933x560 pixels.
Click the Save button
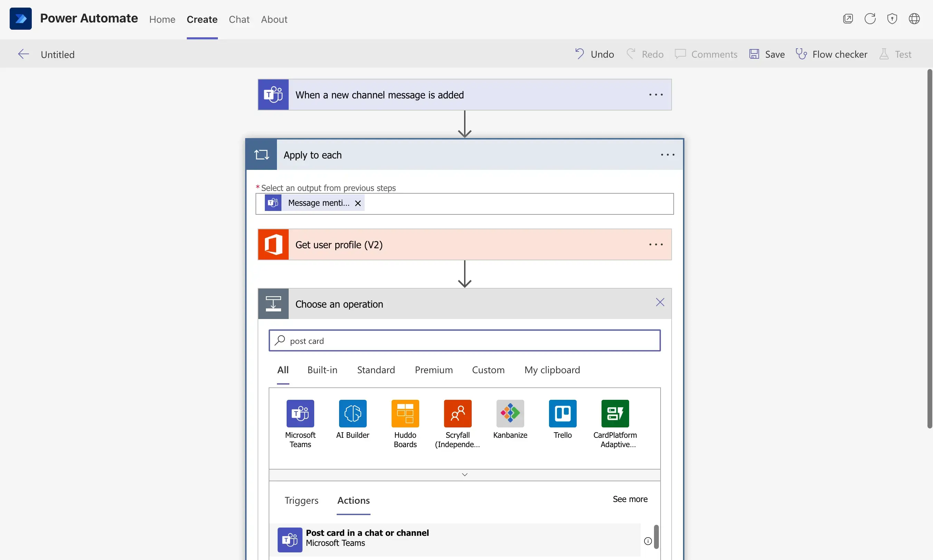[x=767, y=54]
